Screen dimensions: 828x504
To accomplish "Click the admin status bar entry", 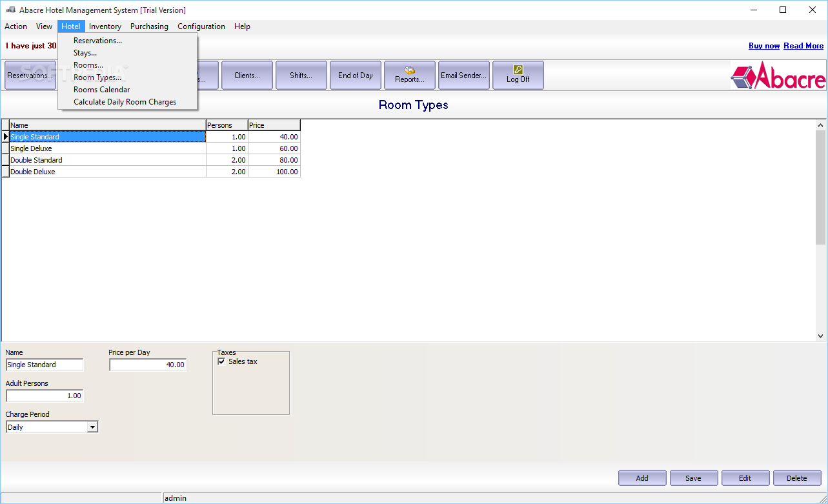I will pos(174,498).
